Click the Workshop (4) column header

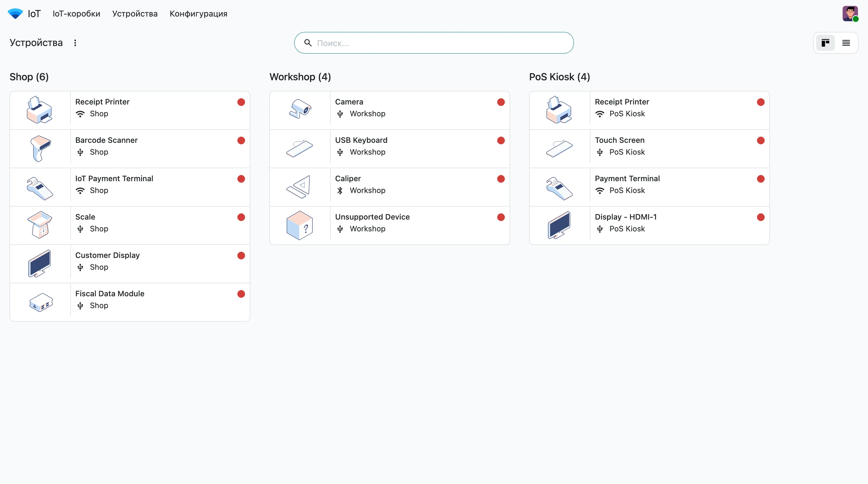coord(300,77)
